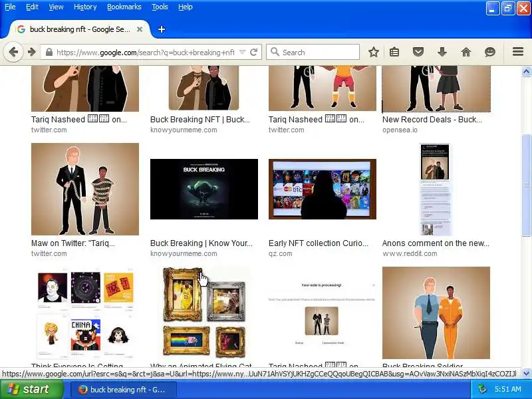The width and height of the screenshot is (532, 399).
Task: Click the www.reddit.com source text
Action: pos(410,254)
